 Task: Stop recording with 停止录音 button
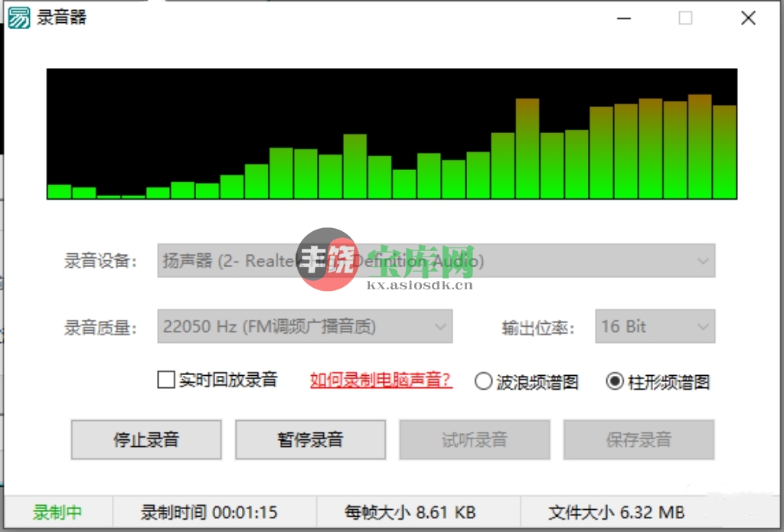(146, 439)
